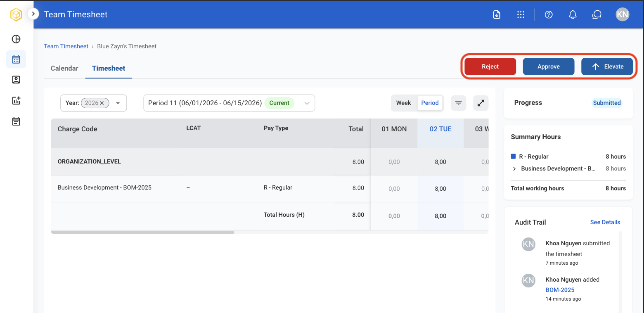
Task: Open the timesheet calendar sidebar icon
Action: tap(16, 59)
